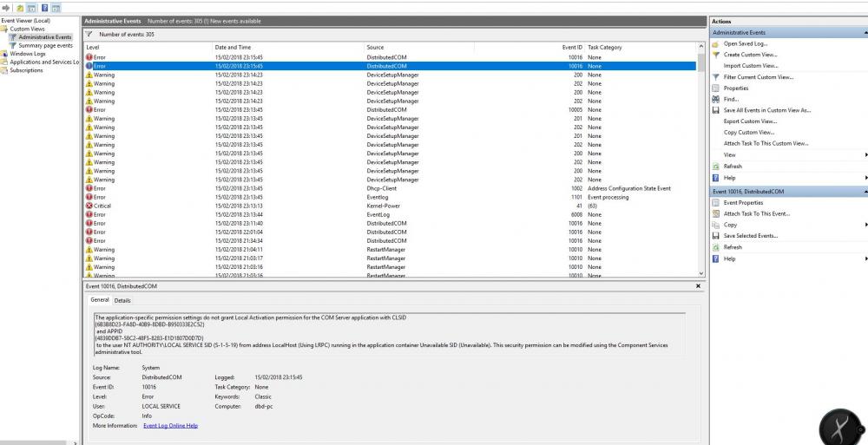The width and height of the screenshot is (868, 445).
Task: Click the Subscriptions icon in the tree
Action: point(5,70)
